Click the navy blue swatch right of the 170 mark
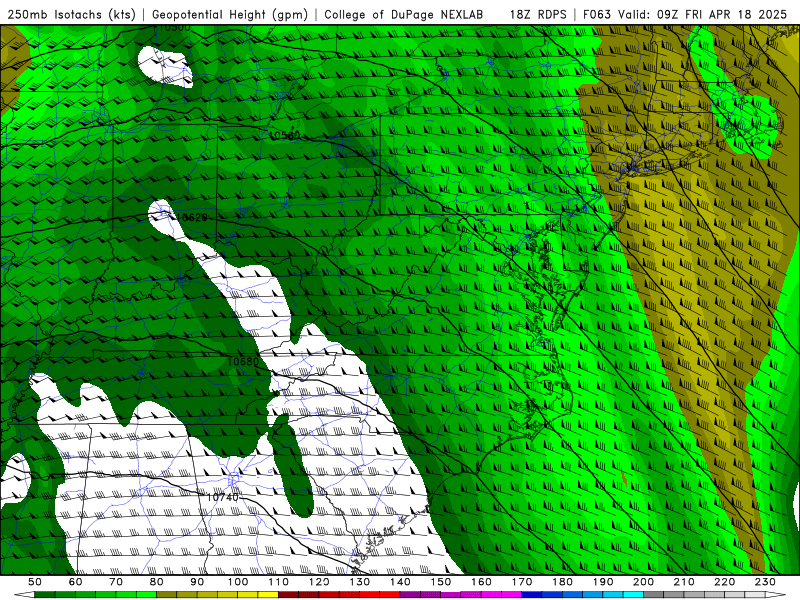The image size is (800, 600). click(532, 595)
